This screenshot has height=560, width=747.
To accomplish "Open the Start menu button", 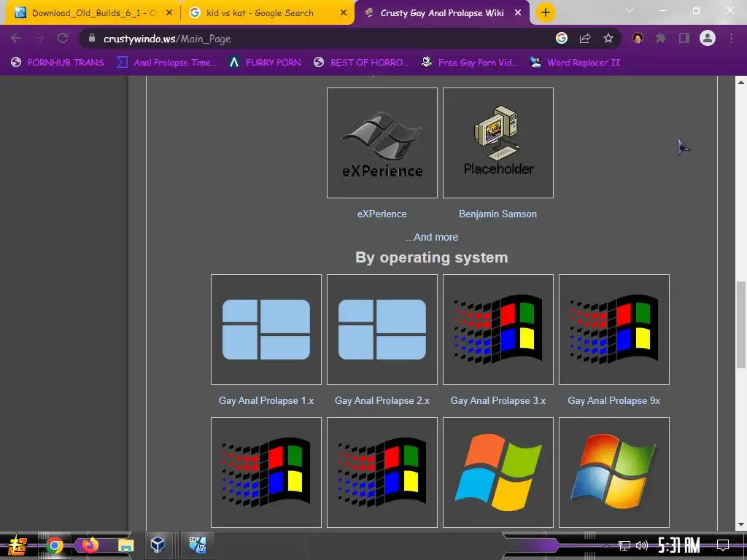I will coord(18,545).
